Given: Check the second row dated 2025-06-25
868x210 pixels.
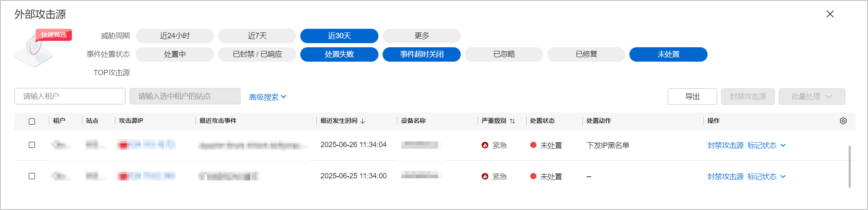Looking at the screenshot, I should tap(32, 176).
